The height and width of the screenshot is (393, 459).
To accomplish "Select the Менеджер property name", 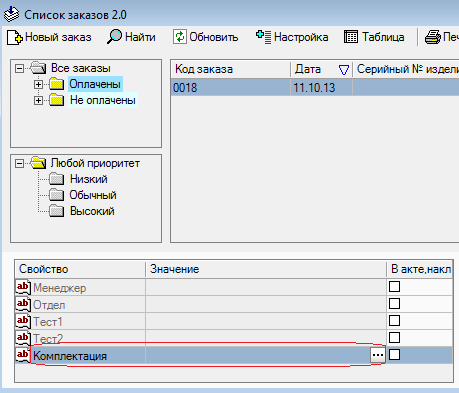I will [60, 288].
